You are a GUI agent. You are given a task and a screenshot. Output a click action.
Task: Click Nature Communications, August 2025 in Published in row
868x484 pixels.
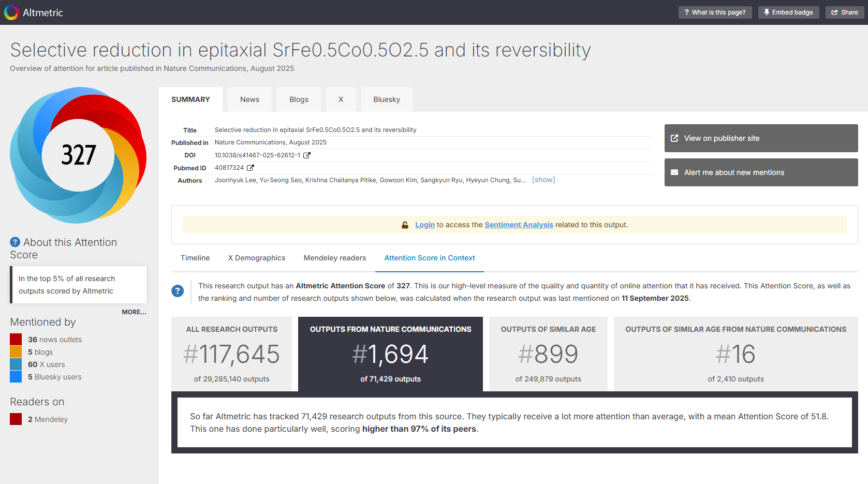[x=271, y=142]
